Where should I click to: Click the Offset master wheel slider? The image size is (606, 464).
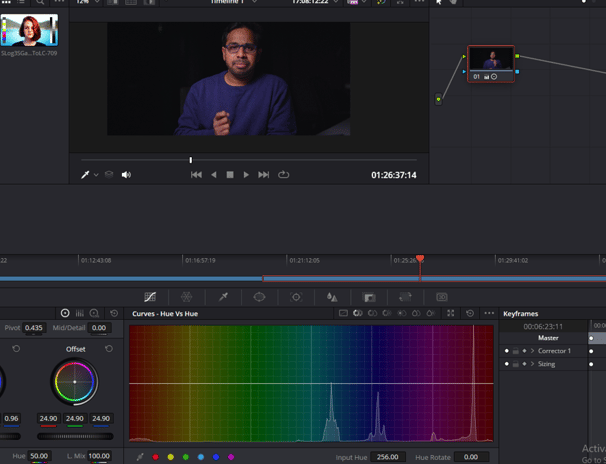pos(75,436)
